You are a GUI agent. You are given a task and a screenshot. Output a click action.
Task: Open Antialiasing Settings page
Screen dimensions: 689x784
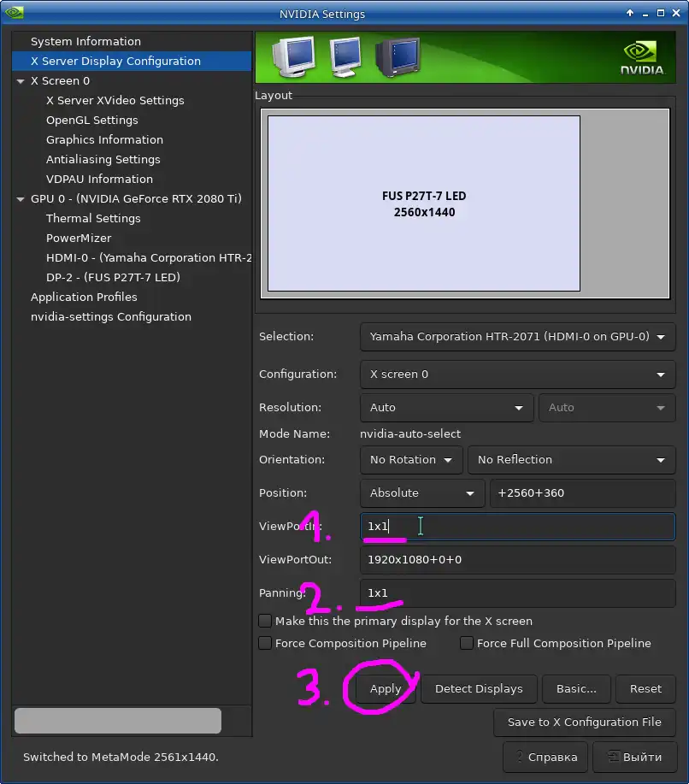click(x=103, y=160)
